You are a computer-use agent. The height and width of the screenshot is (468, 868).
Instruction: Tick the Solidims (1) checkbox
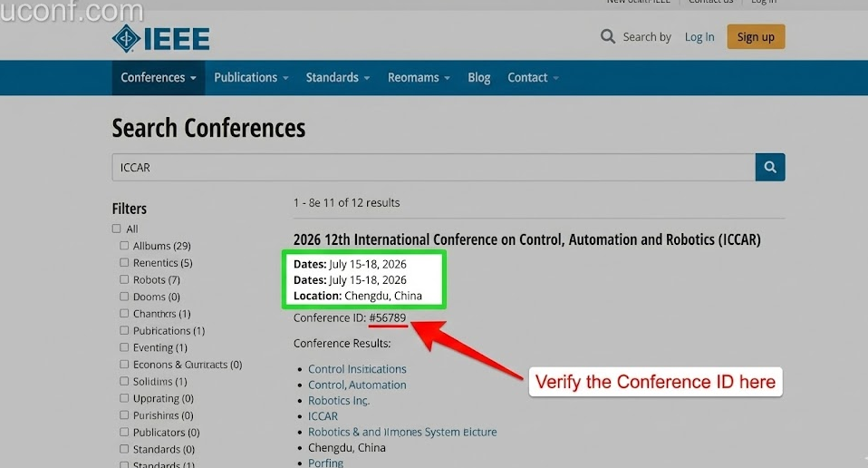click(x=124, y=381)
